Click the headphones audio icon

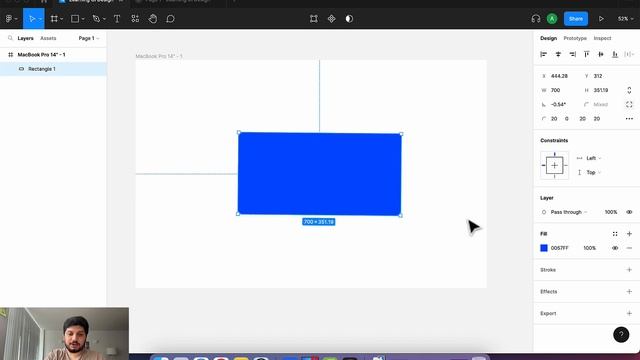click(536, 19)
